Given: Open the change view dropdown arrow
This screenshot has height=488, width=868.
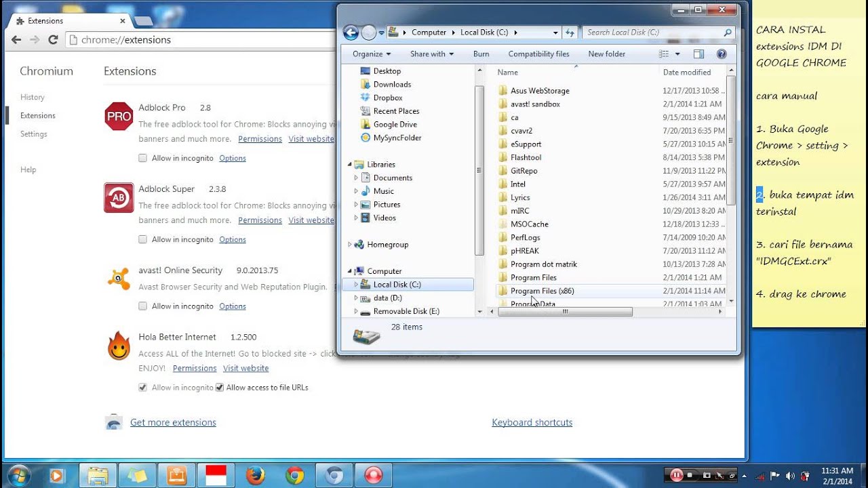Looking at the screenshot, I should (x=677, y=54).
